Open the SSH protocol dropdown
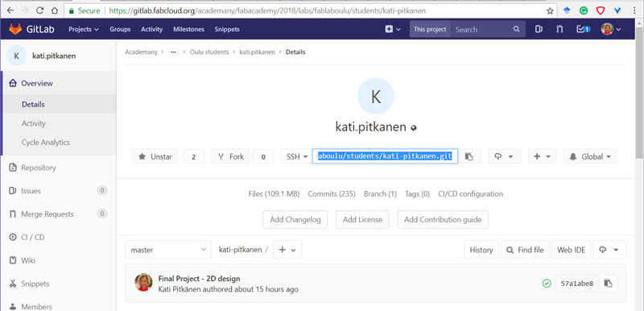Image resolution: width=644 pixels, height=311 pixels. pyautogui.click(x=296, y=156)
